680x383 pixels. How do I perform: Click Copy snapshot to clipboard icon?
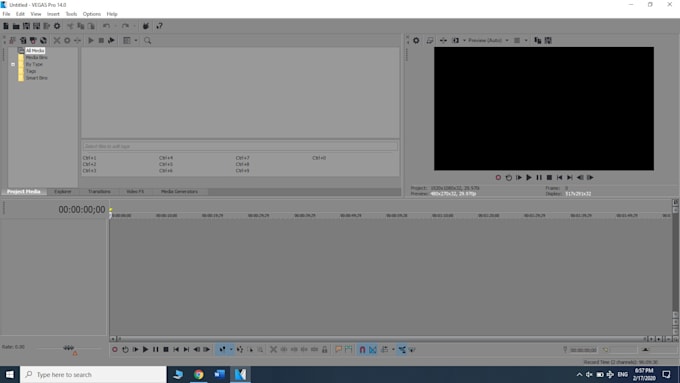pyautogui.click(x=538, y=40)
